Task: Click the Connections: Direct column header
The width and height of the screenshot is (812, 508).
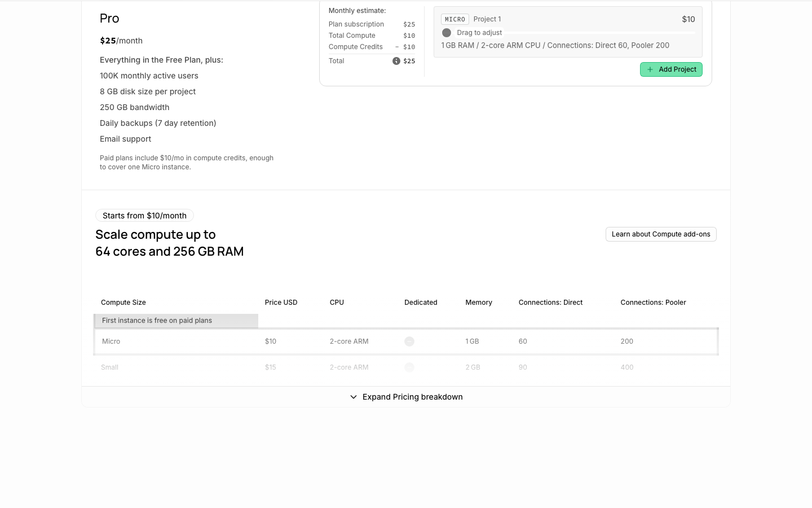Action: click(x=550, y=303)
